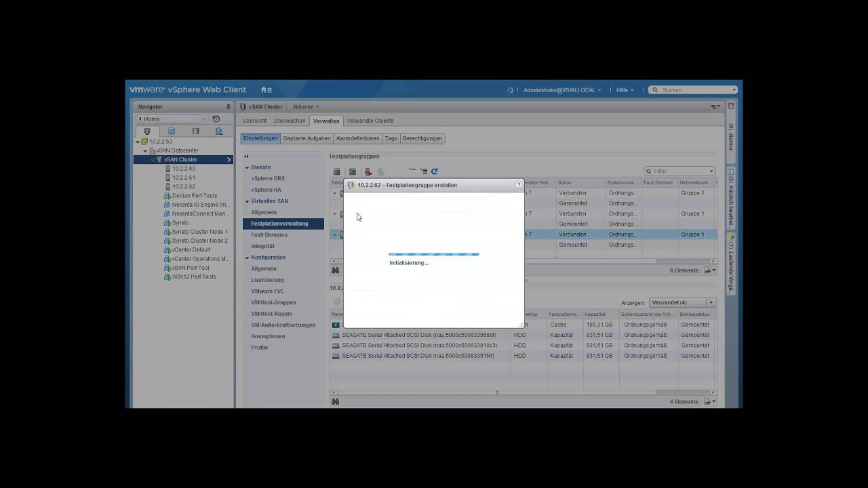Collapse the vSAN Cluster tree node
The height and width of the screenshot is (488, 868).
[x=153, y=159]
